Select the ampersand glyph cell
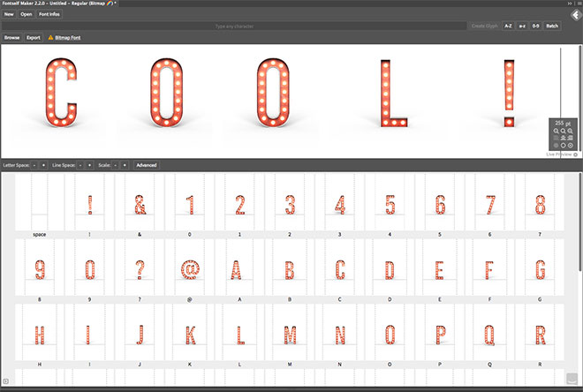 point(140,202)
